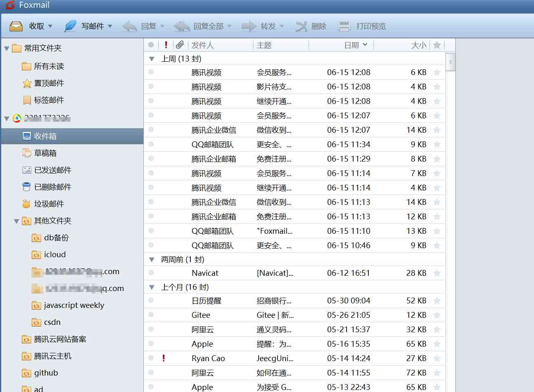Open the 草稿箱 drafts folder
The height and width of the screenshot is (392, 534).
click(x=39, y=153)
